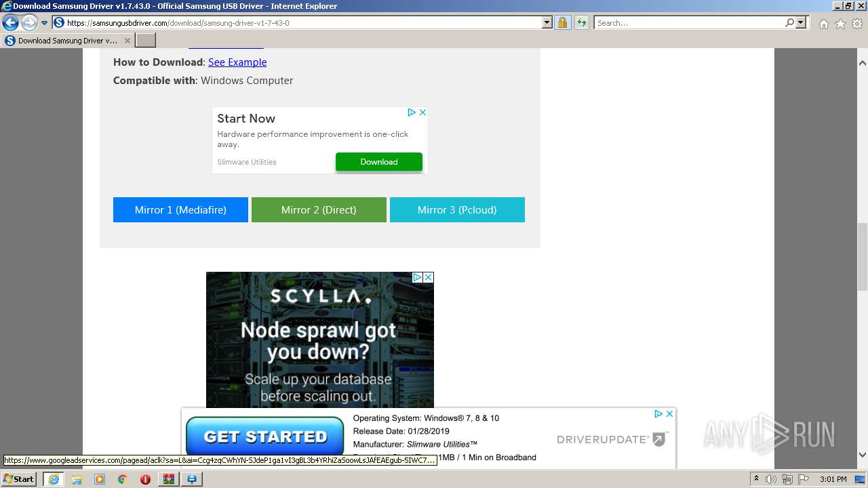Close the Download Samsung Driver tab
Image resolution: width=868 pixels, height=488 pixels.
click(x=127, y=41)
